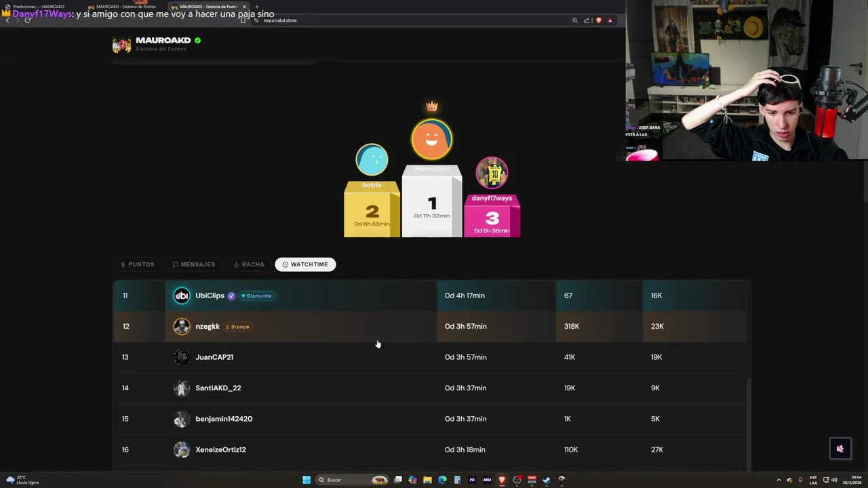Open benjamin142420 user avatar

point(182,419)
